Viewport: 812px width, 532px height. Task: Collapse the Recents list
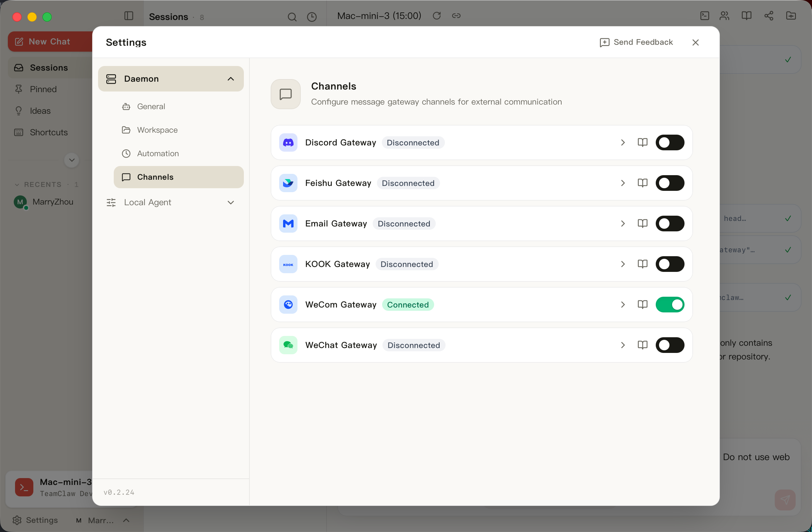coord(17,185)
